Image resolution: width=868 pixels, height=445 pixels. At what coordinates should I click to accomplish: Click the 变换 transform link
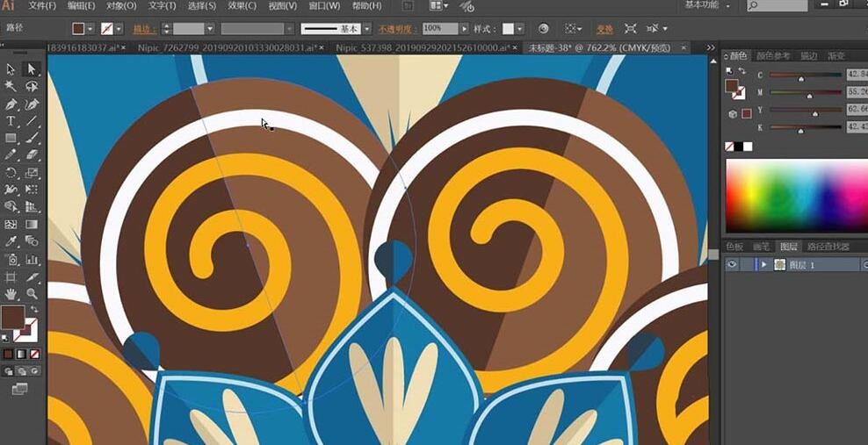(x=604, y=29)
